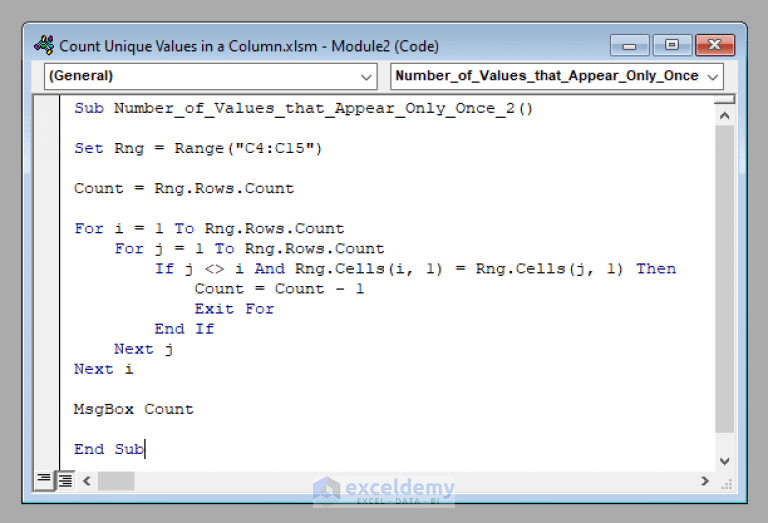Click the vertical scrollbar thumb

coord(725,279)
